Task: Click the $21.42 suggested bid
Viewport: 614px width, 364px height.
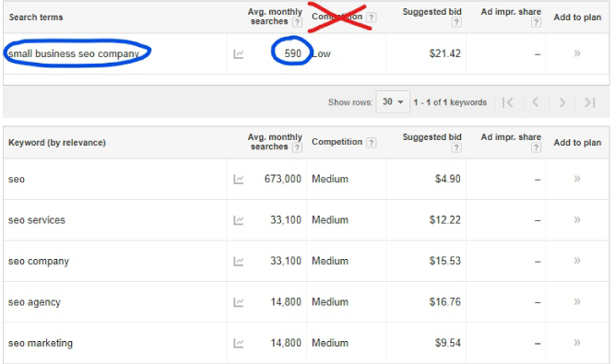Action: point(445,53)
